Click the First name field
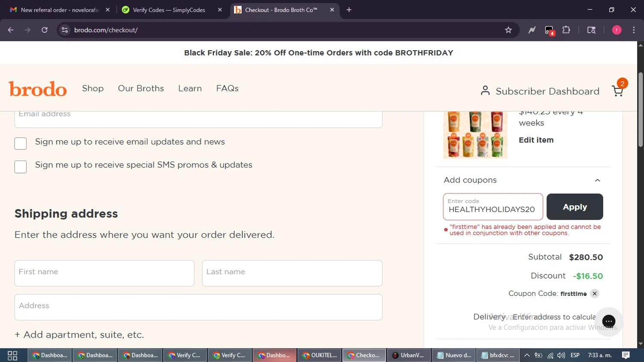The width and height of the screenshot is (644, 362). [104, 273]
